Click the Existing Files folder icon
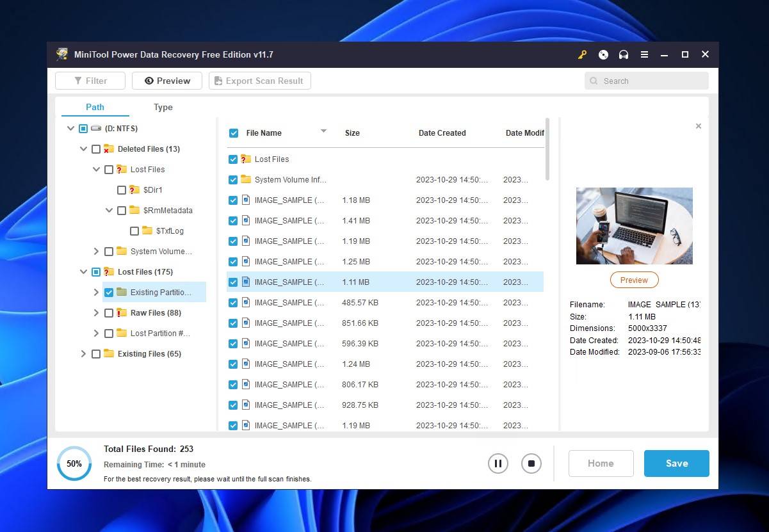 pyautogui.click(x=109, y=353)
